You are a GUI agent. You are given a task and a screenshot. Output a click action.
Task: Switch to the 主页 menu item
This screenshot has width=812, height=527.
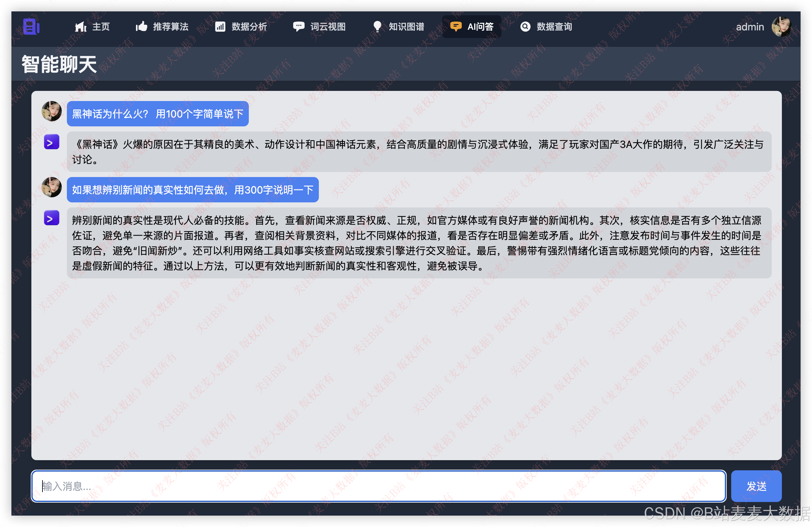coord(100,27)
